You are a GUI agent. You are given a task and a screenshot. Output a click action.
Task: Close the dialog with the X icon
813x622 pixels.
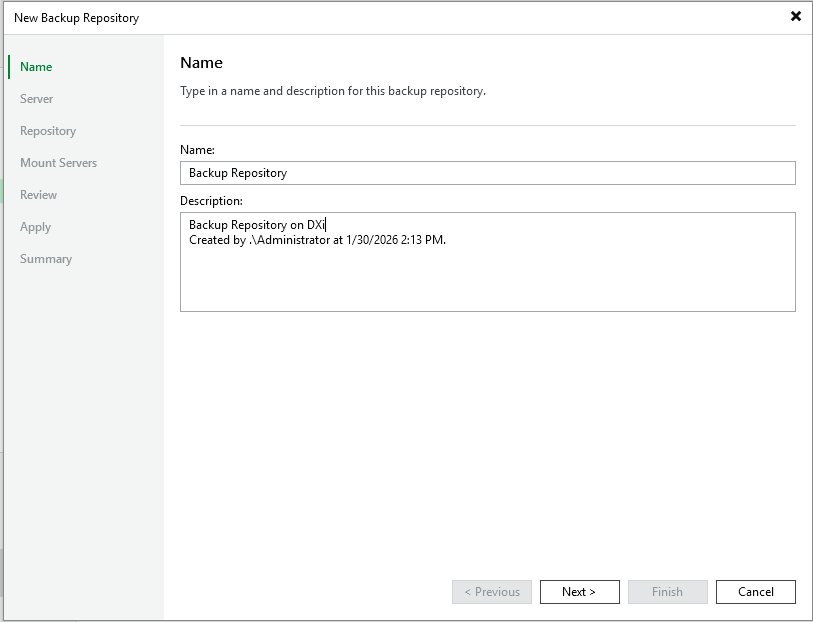(796, 16)
